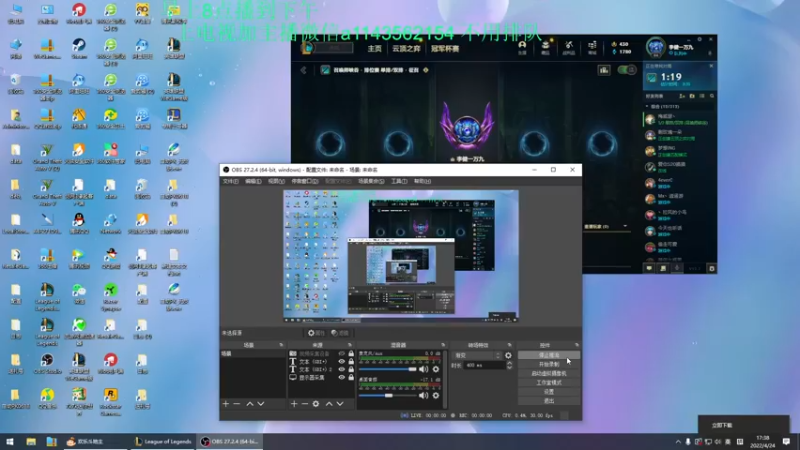The width and height of the screenshot is (800, 450).
Task: Open source properties gear below sources list
Action: pyautogui.click(x=316, y=404)
